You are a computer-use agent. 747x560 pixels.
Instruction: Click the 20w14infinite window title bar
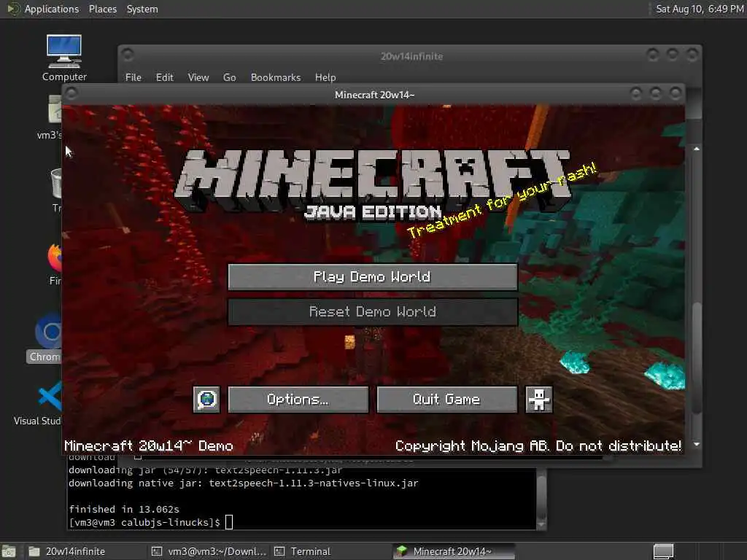[411, 56]
